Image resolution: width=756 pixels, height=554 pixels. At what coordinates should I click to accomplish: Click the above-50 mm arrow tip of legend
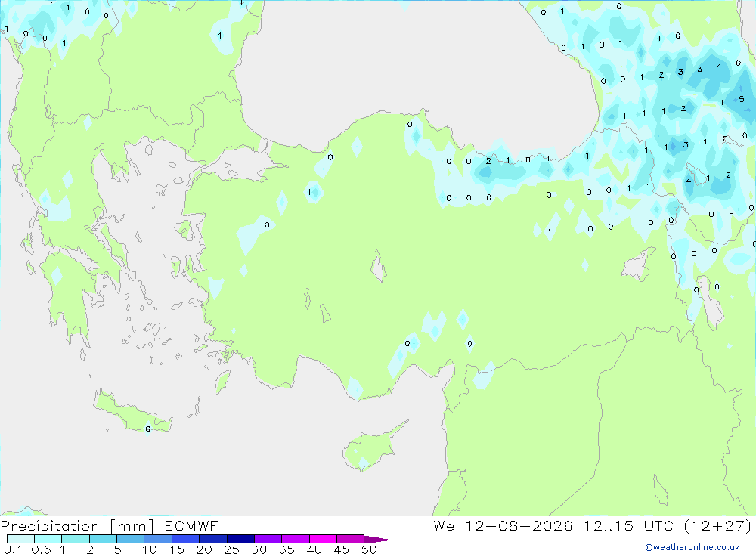pyautogui.click(x=377, y=540)
